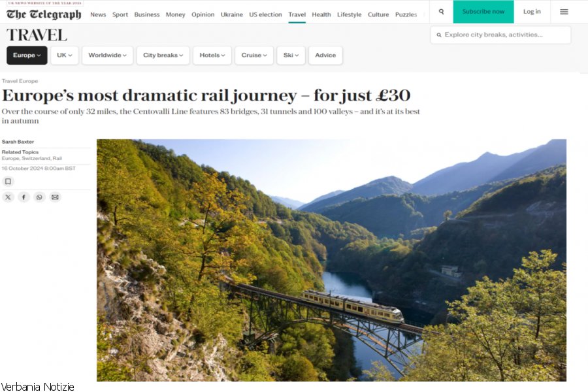
Task: Expand the Europe dropdown
Action: pos(27,55)
